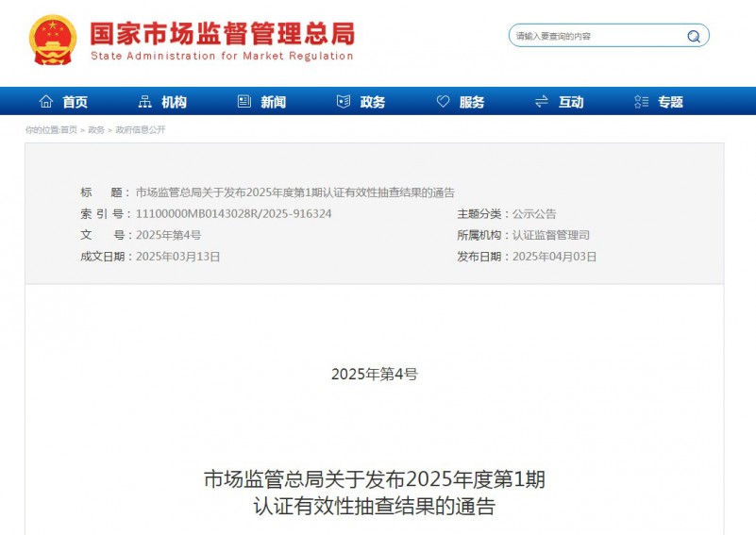Open the 专题 navigation item
The image size is (756, 535).
tap(671, 102)
